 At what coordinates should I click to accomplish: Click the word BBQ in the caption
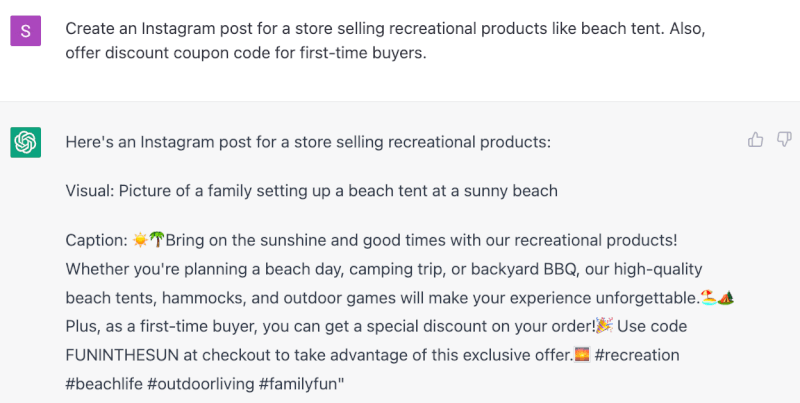pyautogui.click(x=562, y=269)
